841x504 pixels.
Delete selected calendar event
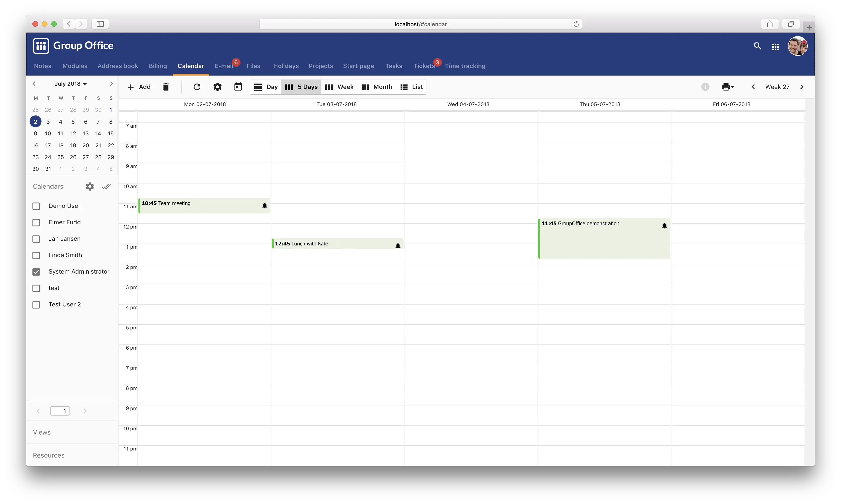(x=166, y=86)
